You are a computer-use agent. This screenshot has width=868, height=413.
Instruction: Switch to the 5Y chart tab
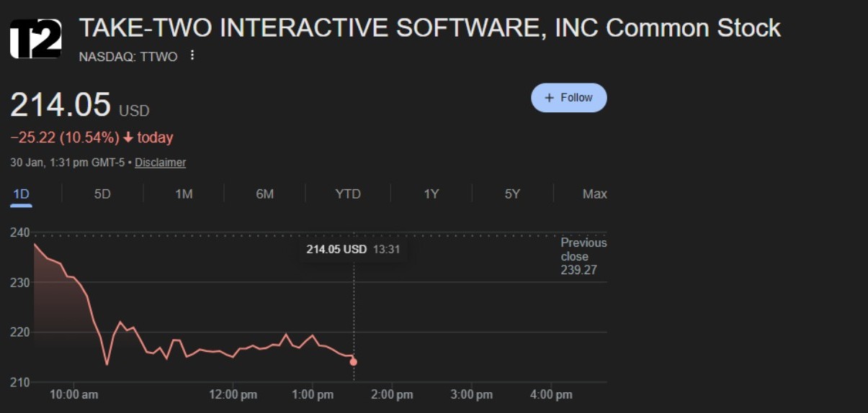pyautogui.click(x=512, y=194)
